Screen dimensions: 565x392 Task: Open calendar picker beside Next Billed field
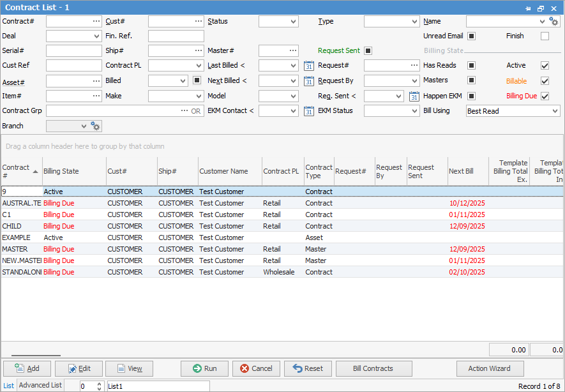pyautogui.click(x=309, y=81)
